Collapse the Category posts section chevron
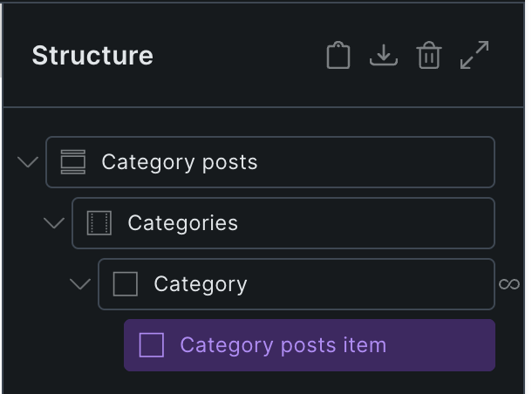Image resolution: width=532 pixels, height=394 pixels. [28, 162]
